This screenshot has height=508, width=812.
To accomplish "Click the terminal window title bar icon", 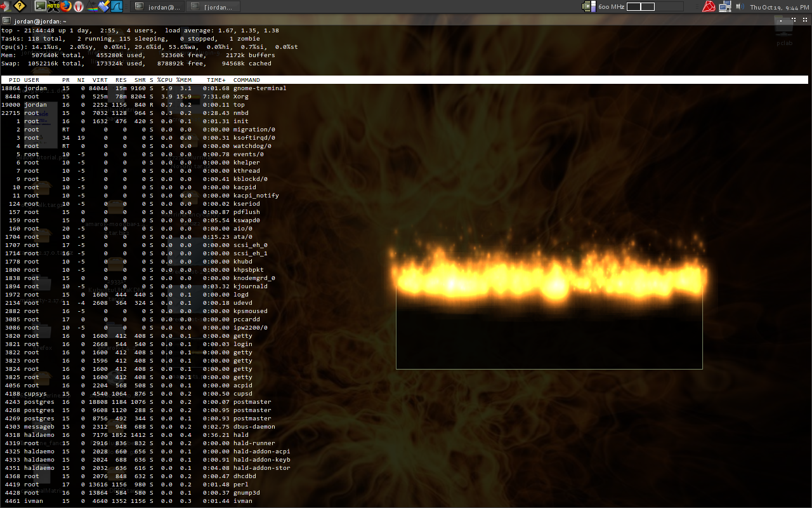I will point(6,20).
